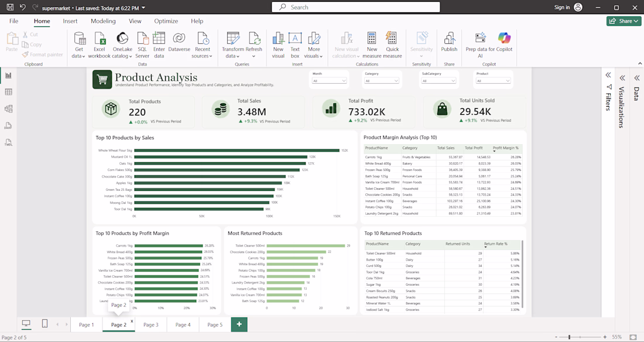
Task: Create a Quick measure
Action: 392,45
